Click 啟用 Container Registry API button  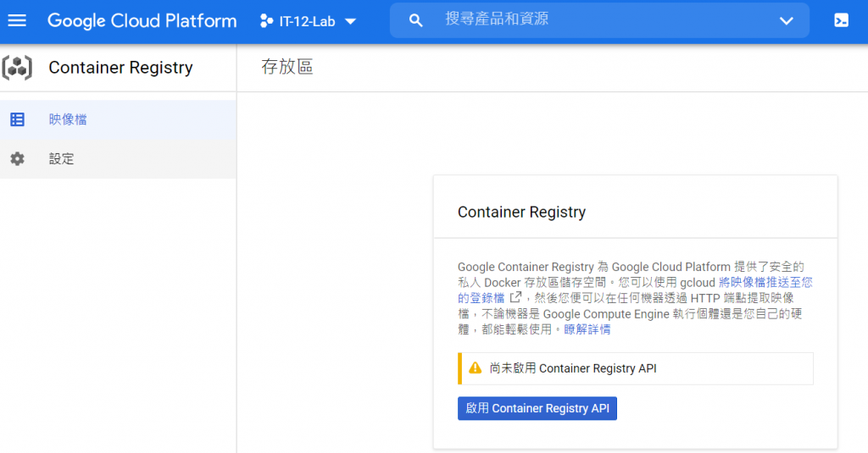pos(537,408)
